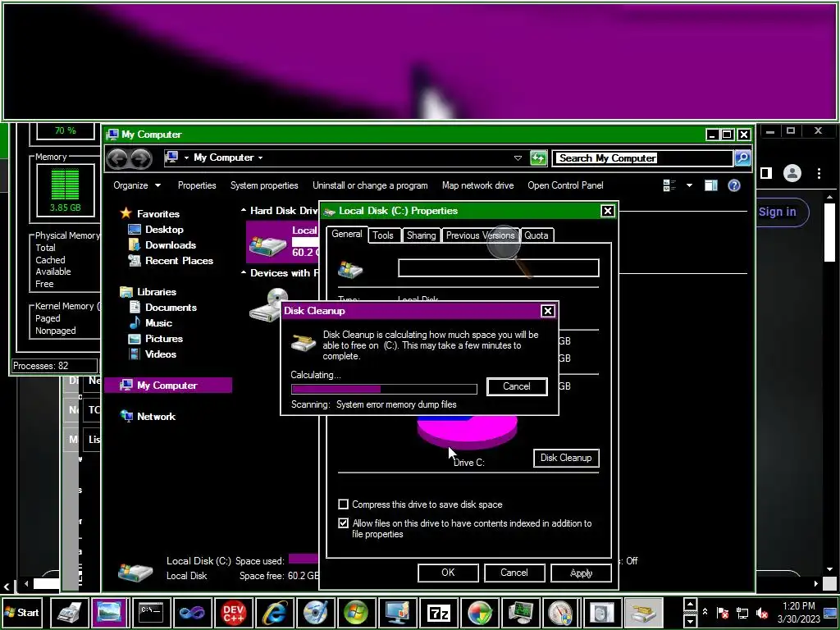Click the drive label input field

click(498, 268)
